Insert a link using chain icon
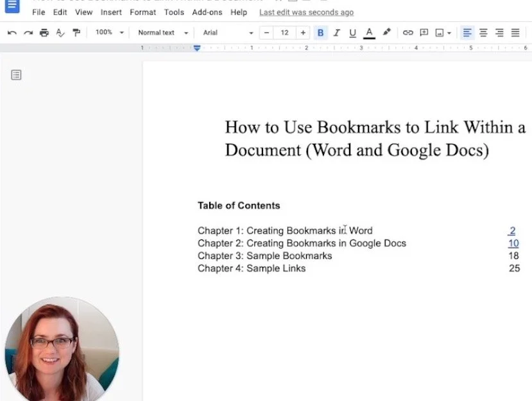This screenshot has height=401, width=532. 408,33
